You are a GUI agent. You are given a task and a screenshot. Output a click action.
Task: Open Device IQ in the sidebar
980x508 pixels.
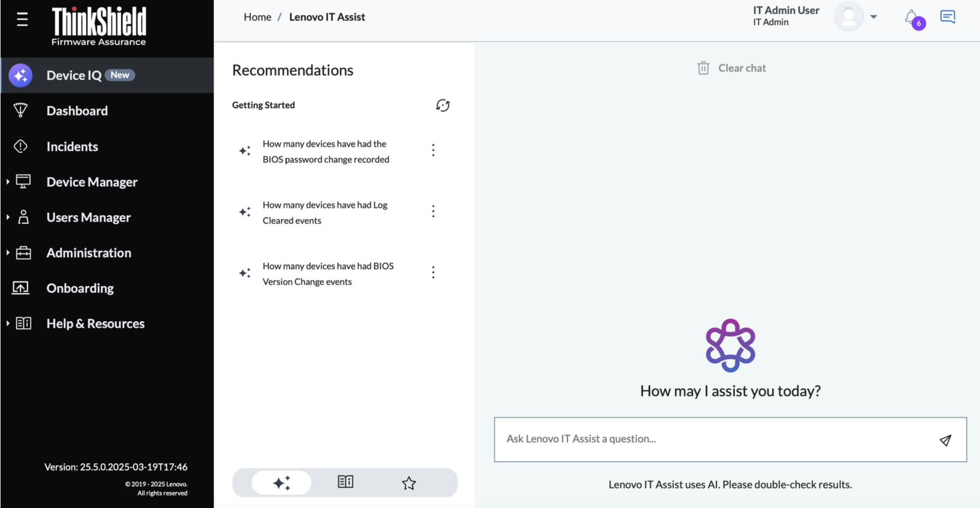pyautogui.click(x=107, y=75)
